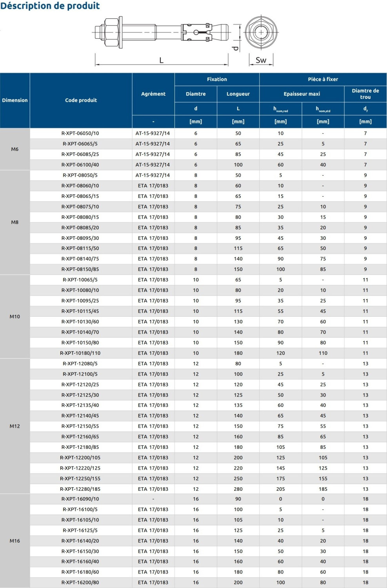Screen dimensions: 387x588
Task: Click the Sw dimension label in diagram
Action: (261, 60)
